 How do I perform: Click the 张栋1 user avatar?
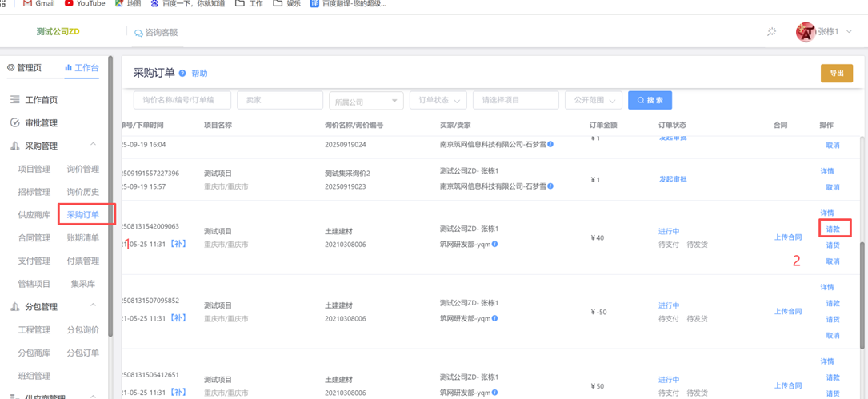click(805, 32)
